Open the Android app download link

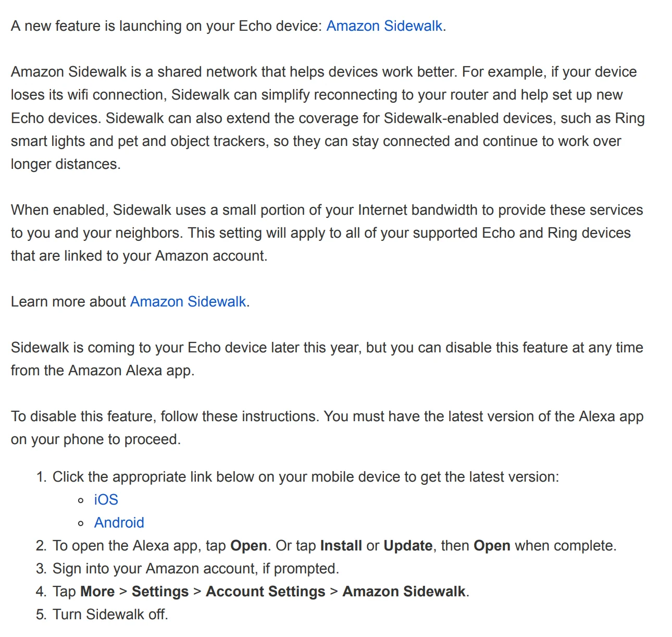coord(119,522)
